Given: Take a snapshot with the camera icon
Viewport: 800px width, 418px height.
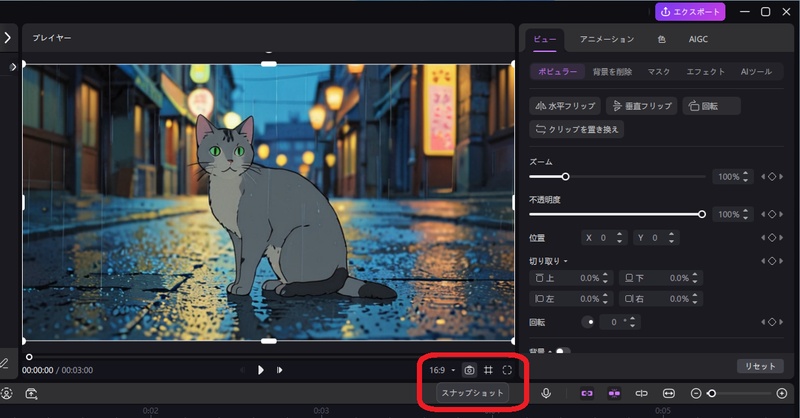Looking at the screenshot, I should (x=469, y=370).
